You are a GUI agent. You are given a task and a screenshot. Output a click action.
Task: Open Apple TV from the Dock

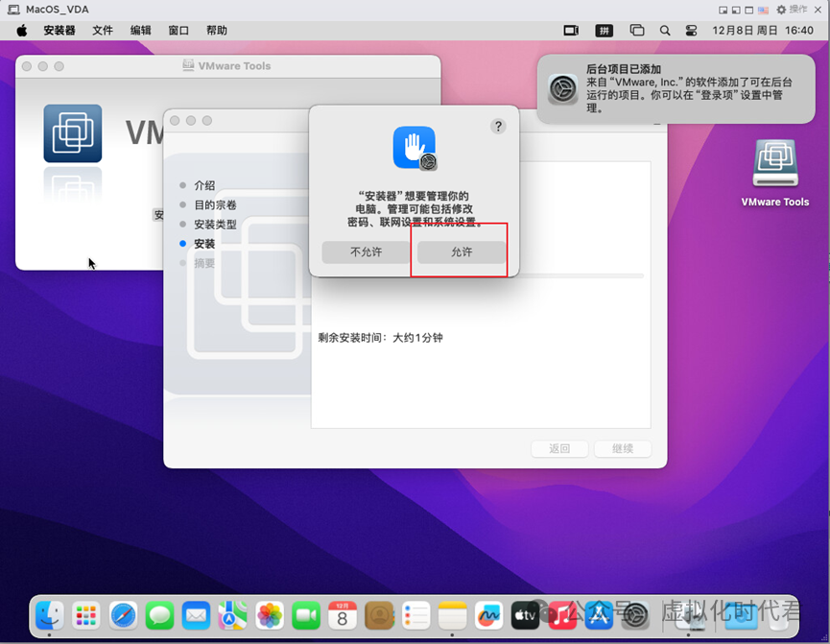pyautogui.click(x=525, y=615)
